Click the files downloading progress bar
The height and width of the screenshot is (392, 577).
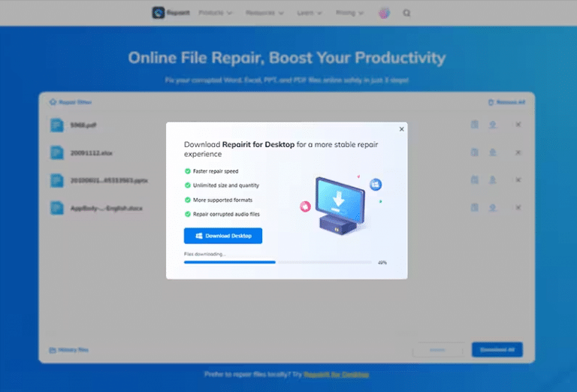pos(277,262)
